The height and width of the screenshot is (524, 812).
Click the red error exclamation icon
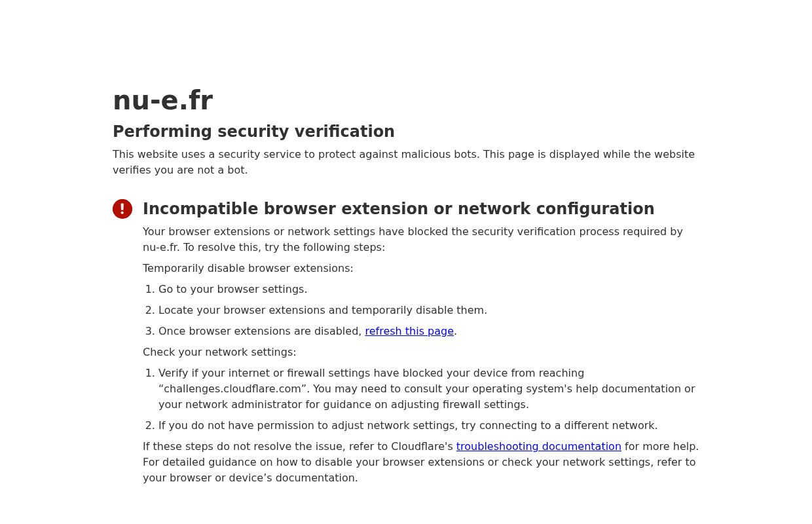[x=122, y=209]
